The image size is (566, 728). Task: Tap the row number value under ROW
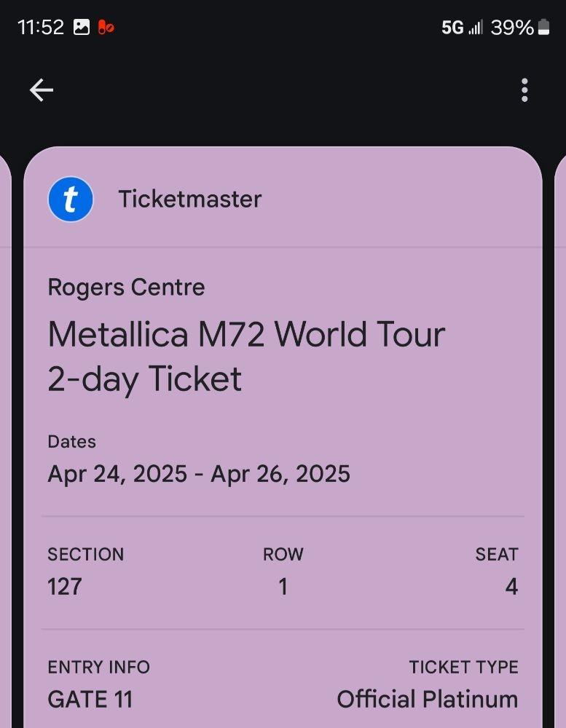coord(283,587)
